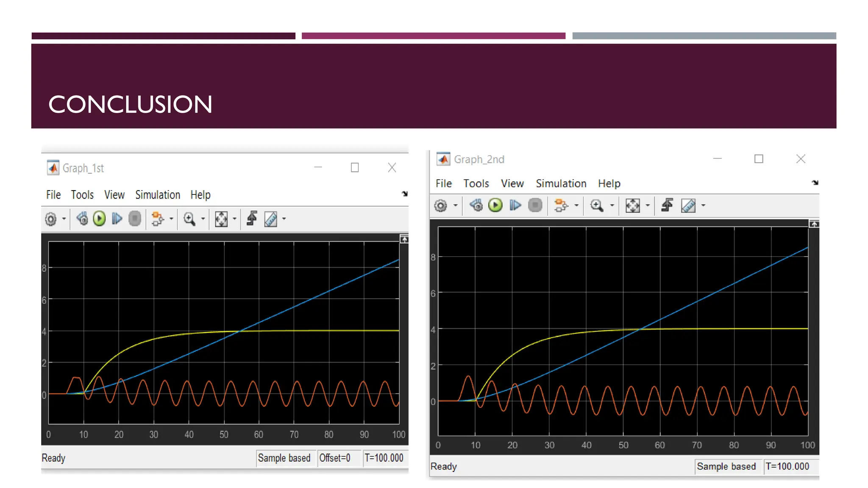Screen dimensions: 868x488
Task: Open configuration gear in Graph_2nd toolbar
Action: pyautogui.click(x=441, y=206)
